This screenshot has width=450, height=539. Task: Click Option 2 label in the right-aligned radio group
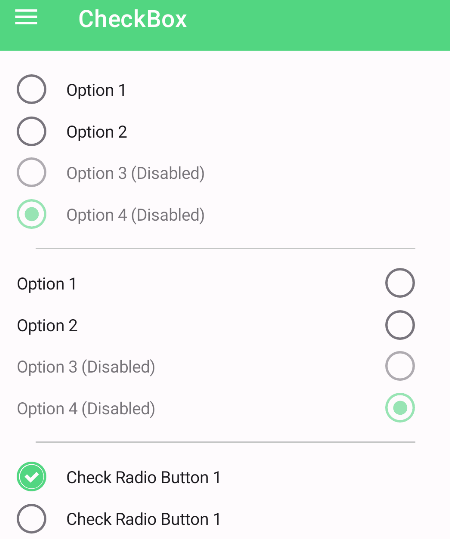[x=47, y=326]
